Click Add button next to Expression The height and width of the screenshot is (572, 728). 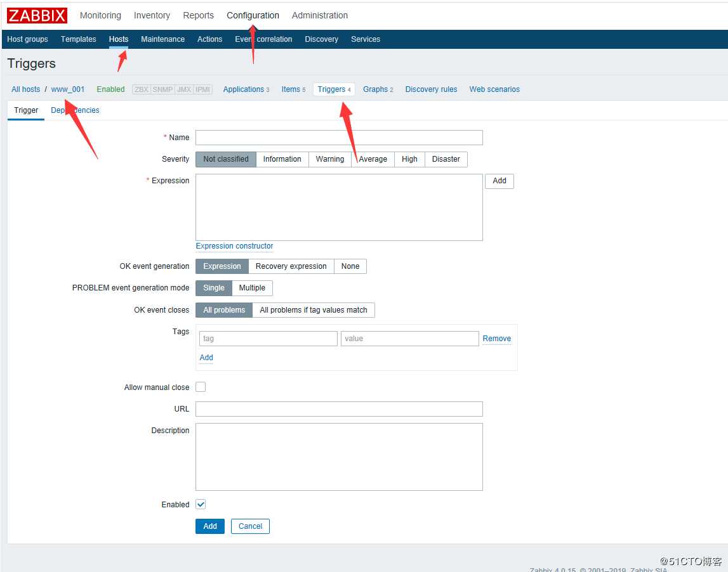pos(500,181)
